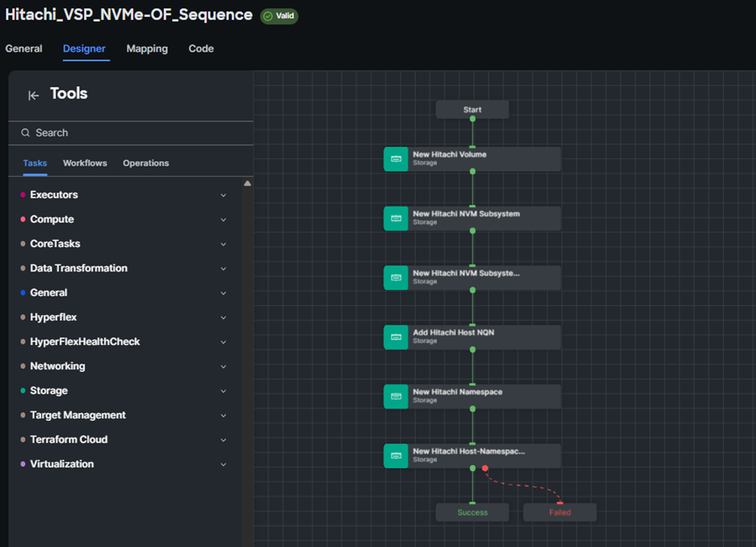
Task: Expand the Storage task category
Action: 224,391
